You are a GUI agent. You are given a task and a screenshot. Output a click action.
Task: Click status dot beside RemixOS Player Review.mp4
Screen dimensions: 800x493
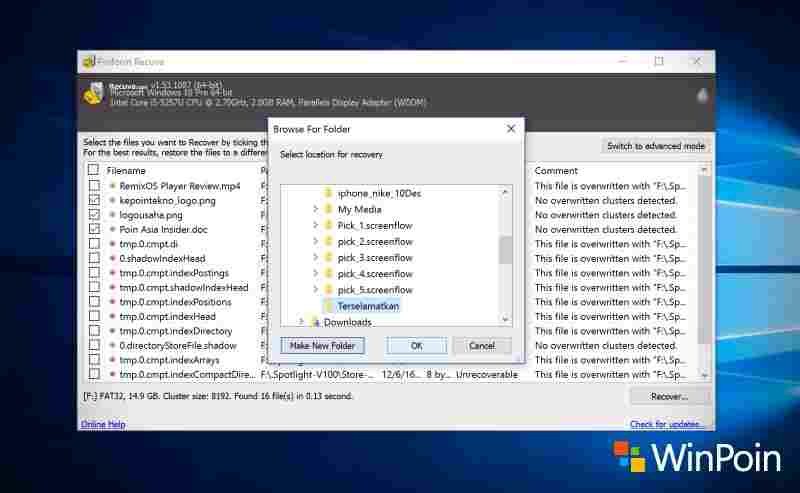coord(112,186)
